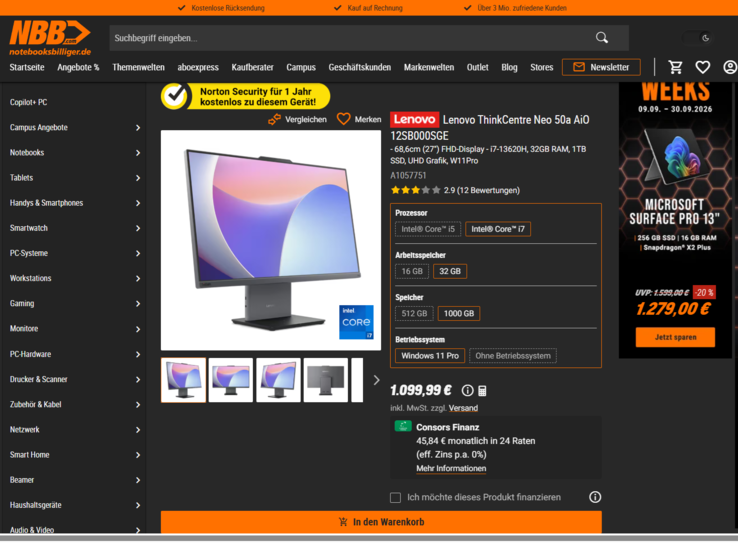
Task: Open Outlet menu item
Action: coord(477,67)
